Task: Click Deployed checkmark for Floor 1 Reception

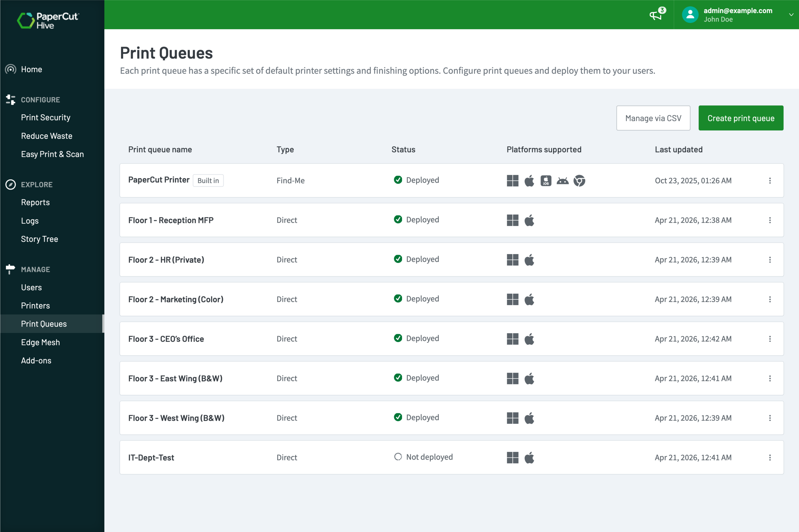Action: (x=398, y=219)
